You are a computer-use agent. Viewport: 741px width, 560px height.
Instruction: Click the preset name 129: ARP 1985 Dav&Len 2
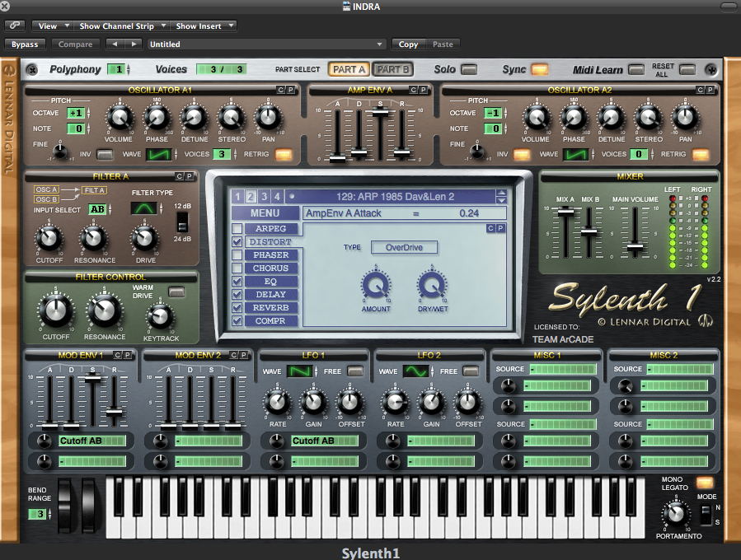tap(395, 197)
